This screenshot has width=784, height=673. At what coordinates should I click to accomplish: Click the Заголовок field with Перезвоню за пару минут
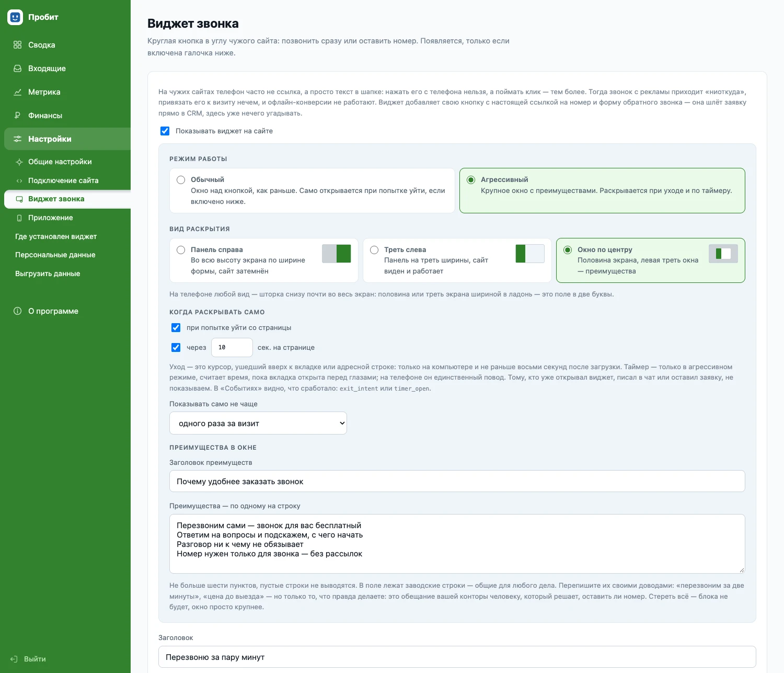pyautogui.click(x=457, y=657)
